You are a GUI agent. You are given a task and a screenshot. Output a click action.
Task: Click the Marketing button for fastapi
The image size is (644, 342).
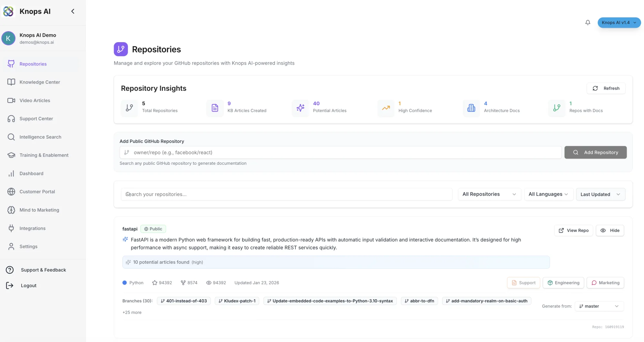[605, 283]
